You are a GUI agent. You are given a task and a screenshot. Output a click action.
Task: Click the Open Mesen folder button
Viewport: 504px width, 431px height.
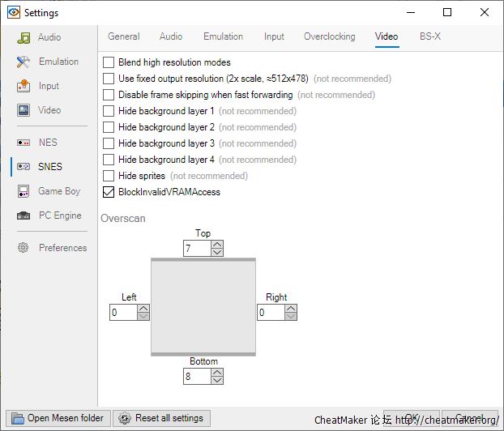coord(58,418)
